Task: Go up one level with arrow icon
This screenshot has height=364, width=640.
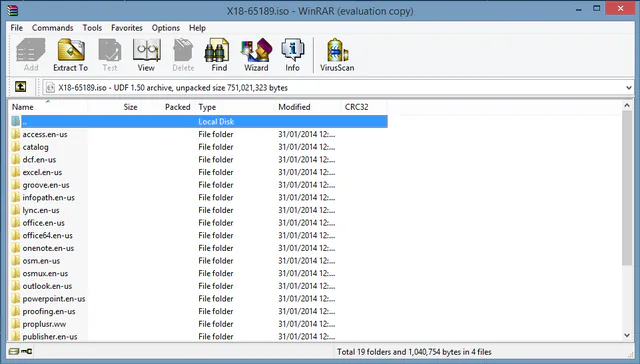Action: (x=20, y=87)
